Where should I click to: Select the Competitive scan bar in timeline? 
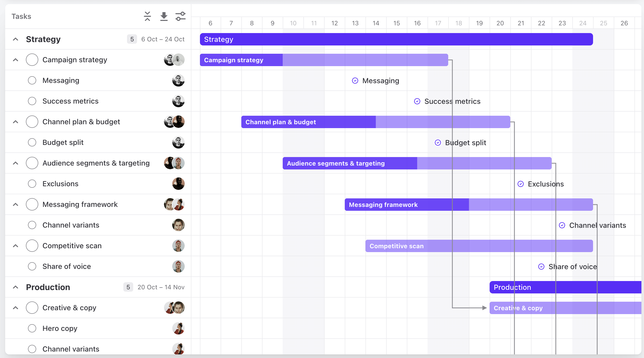coord(479,246)
